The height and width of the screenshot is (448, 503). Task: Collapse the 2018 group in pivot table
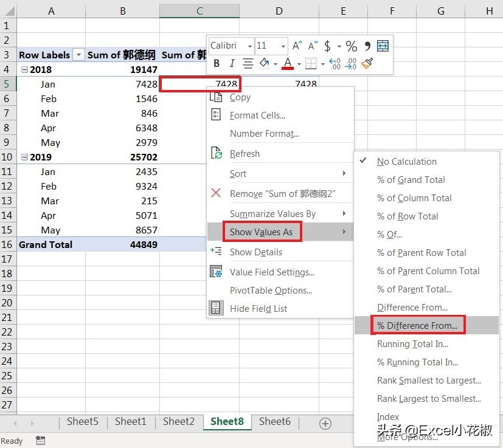(24, 70)
